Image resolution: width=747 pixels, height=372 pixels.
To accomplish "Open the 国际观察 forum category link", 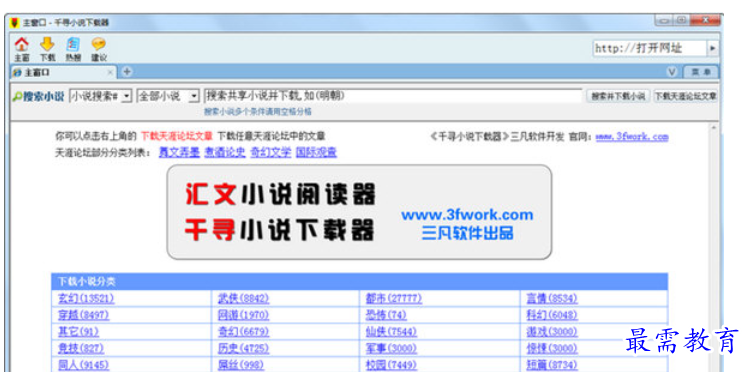I will coord(316,152).
